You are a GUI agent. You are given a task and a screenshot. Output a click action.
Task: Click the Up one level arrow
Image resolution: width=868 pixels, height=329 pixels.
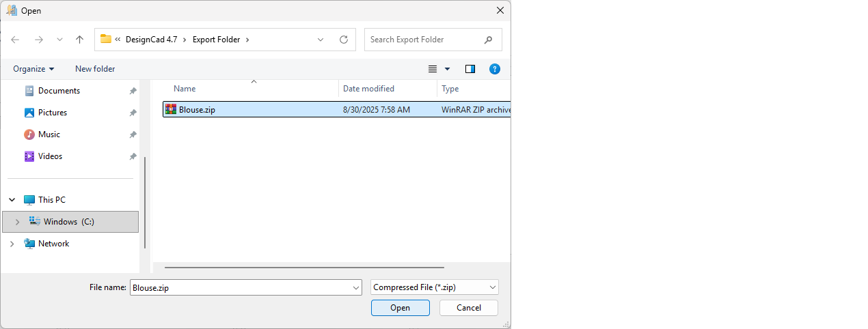coord(79,40)
